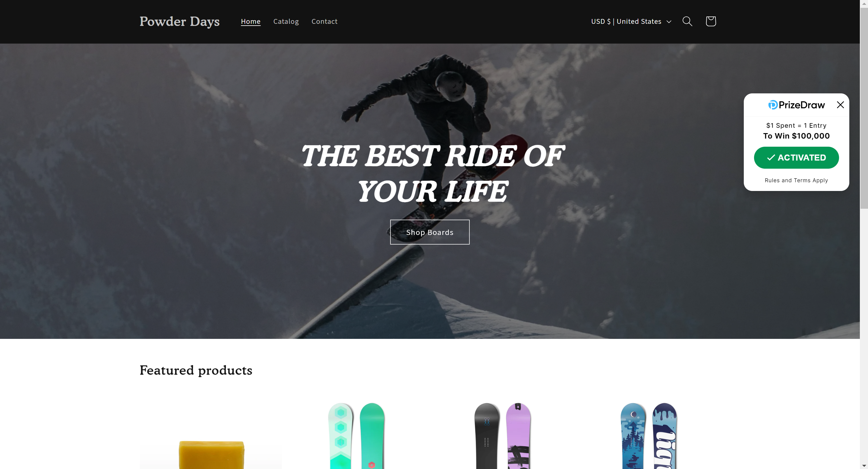The width and height of the screenshot is (868, 469).
Task: Click the scrollbar down arrow
Action: click(x=863, y=466)
